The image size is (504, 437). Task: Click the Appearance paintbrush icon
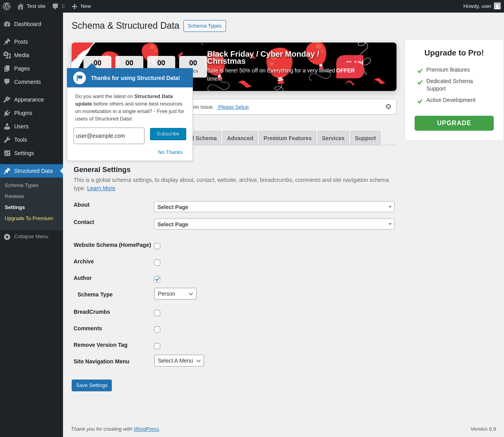7,100
